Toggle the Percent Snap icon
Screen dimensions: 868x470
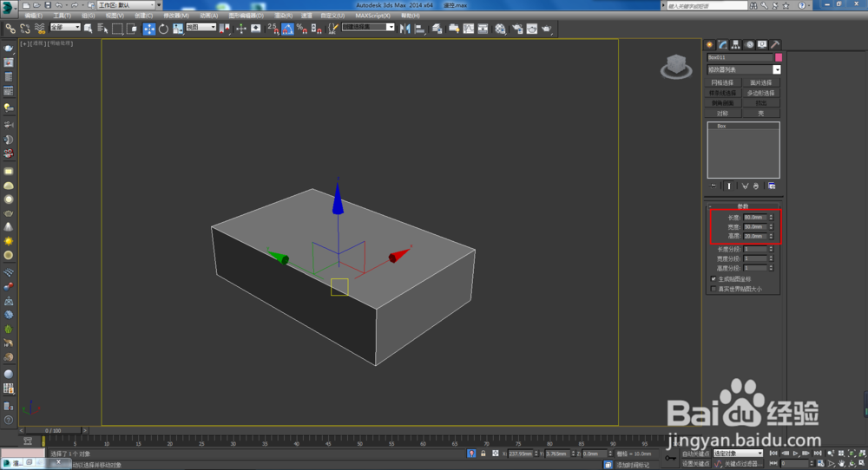pyautogui.click(x=302, y=29)
